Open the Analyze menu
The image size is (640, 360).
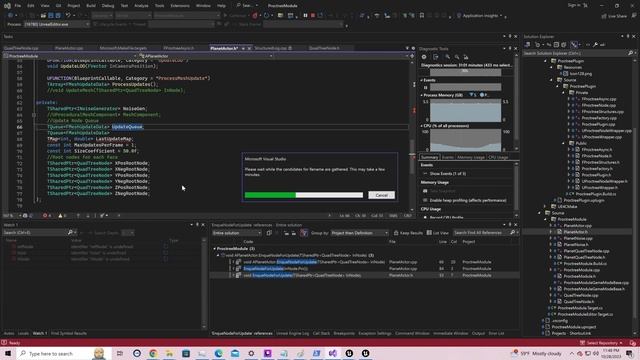[141, 6]
